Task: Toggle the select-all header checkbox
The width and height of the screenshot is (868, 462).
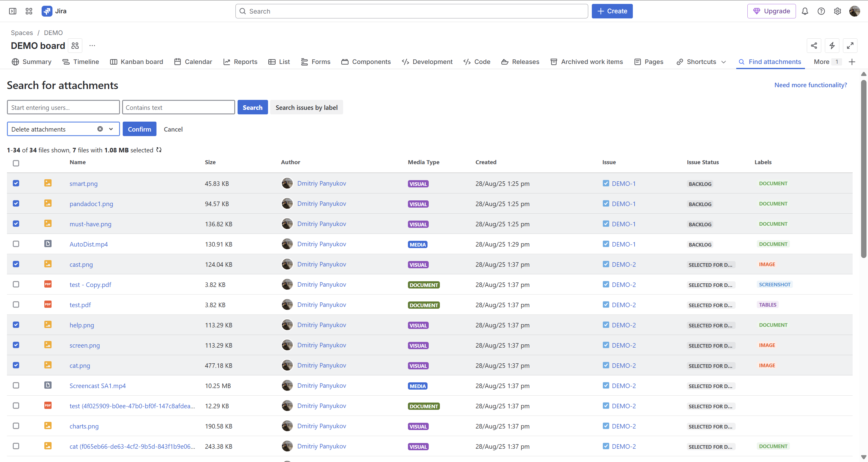Action: click(x=16, y=163)
